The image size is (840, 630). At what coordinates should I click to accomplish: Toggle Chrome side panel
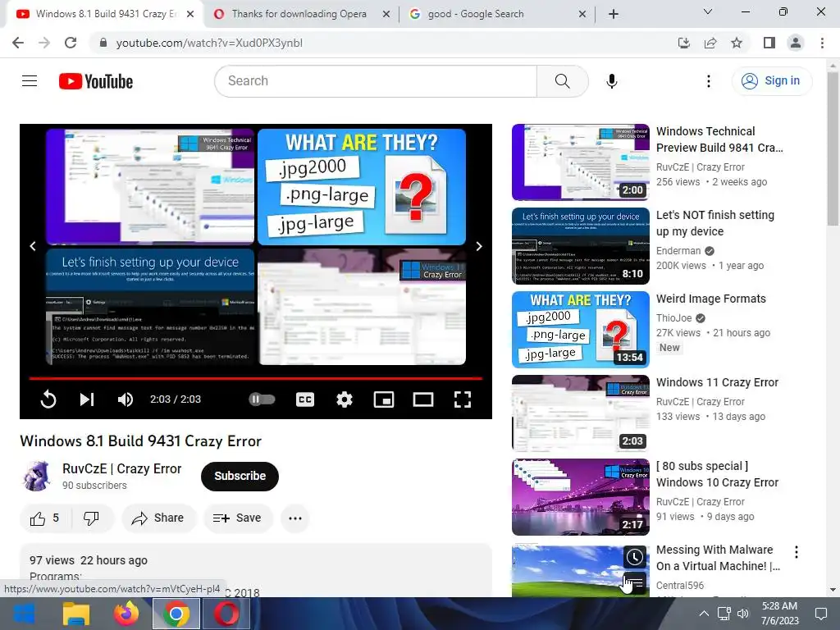tap(769, 43)
